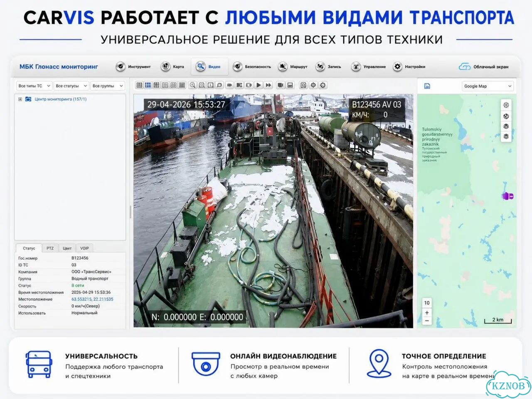This screenshot has width=532, height=399.
Task: Click the actual-size view icon
Action: tap(210, 85)
